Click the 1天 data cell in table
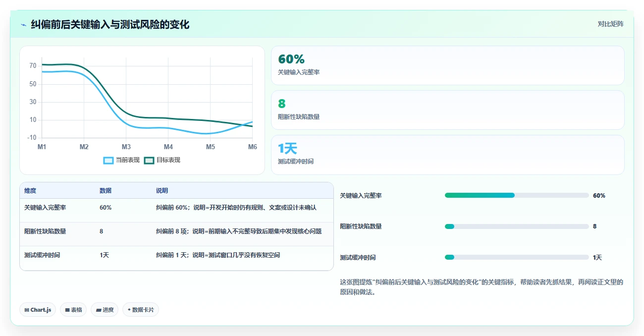This screenshot has height=336, width=644. click(104, 255)
